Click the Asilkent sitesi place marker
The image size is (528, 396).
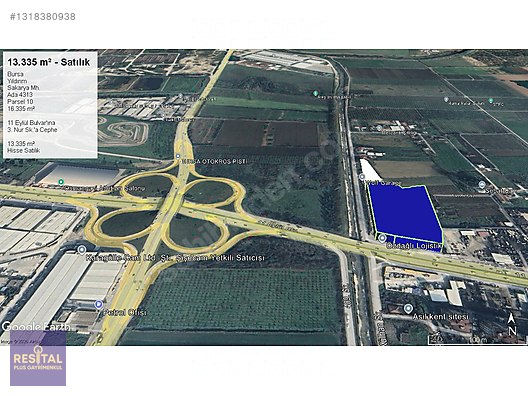(408, 308)
